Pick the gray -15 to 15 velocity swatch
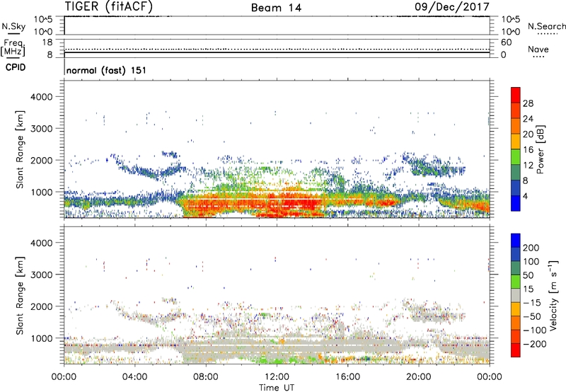 coord(516,295)
